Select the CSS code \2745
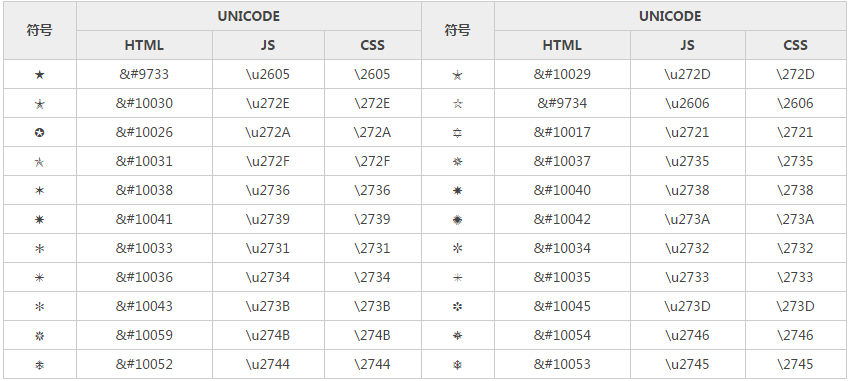This screenshot has height=381, width=850. pyautogui.click(x=795, y=364)
